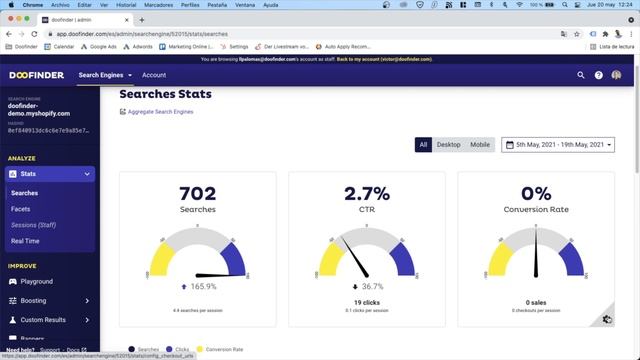Click the Custom Results icon
640x360 pixels.
point(13,320)
